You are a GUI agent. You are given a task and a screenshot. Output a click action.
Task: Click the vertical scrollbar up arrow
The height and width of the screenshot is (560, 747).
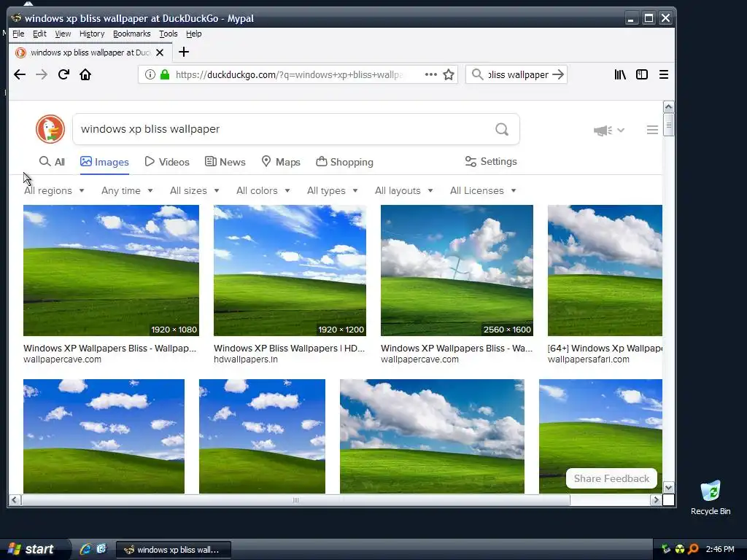pos(668,106)
